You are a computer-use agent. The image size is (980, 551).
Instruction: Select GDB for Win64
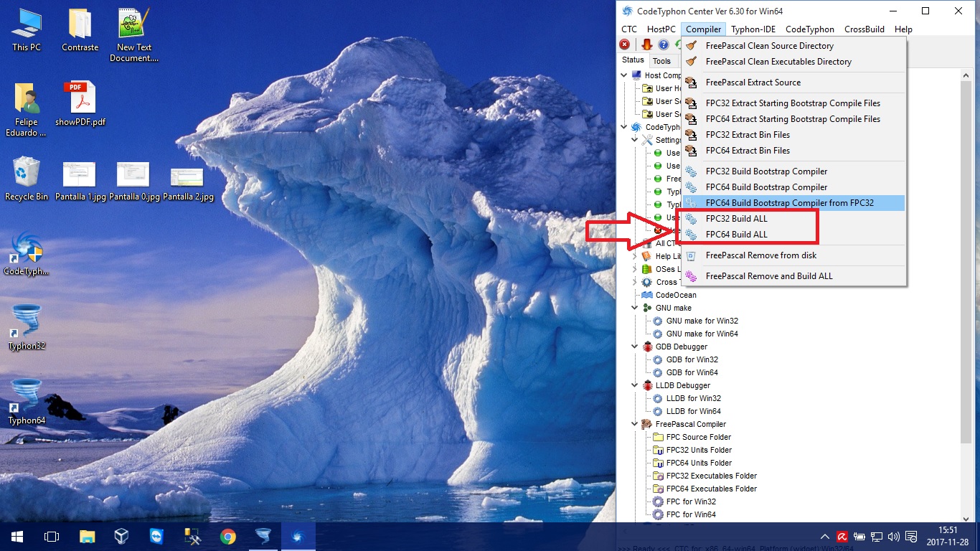692,372
